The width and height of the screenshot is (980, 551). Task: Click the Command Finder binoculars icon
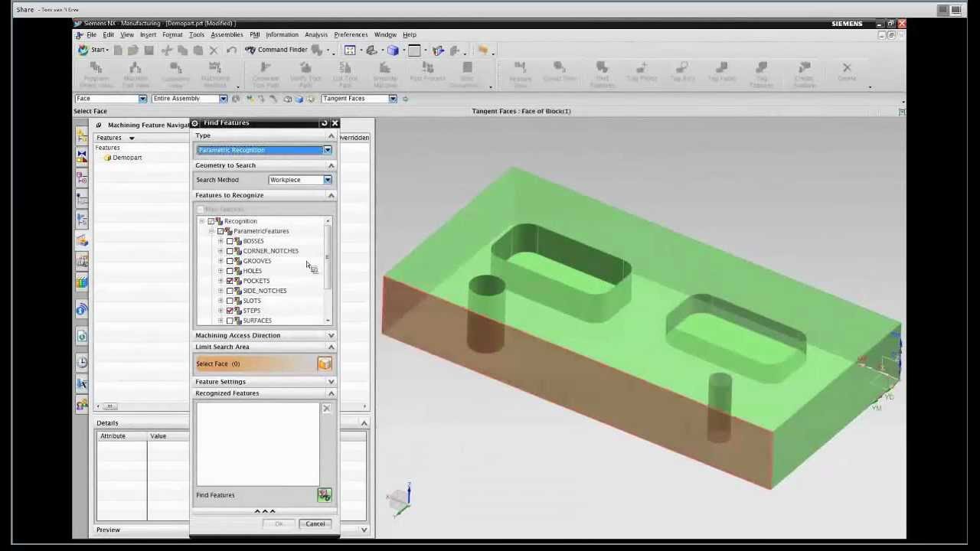tap(250, 50)
